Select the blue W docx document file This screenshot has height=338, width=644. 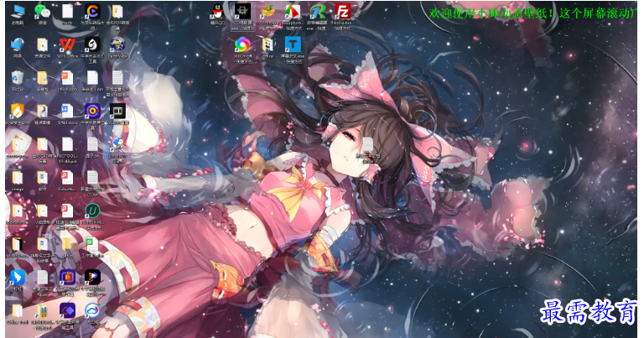click(67, 112)
